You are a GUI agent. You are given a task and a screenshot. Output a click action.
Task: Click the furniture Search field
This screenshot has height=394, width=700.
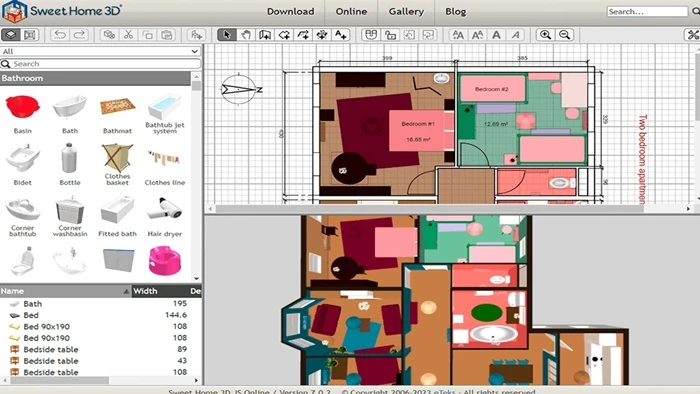(x=100, y=64)
